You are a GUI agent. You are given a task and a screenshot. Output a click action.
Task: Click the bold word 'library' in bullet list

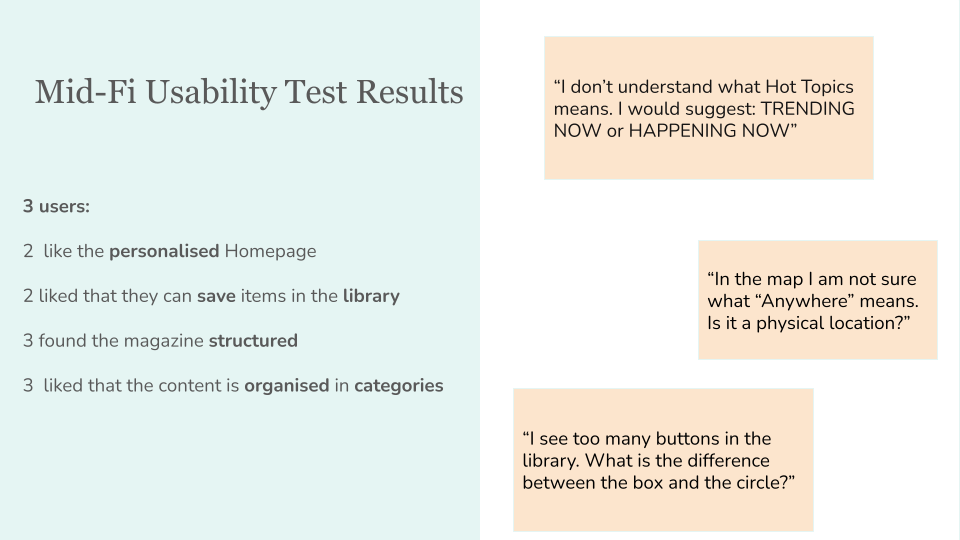point(371,296)
